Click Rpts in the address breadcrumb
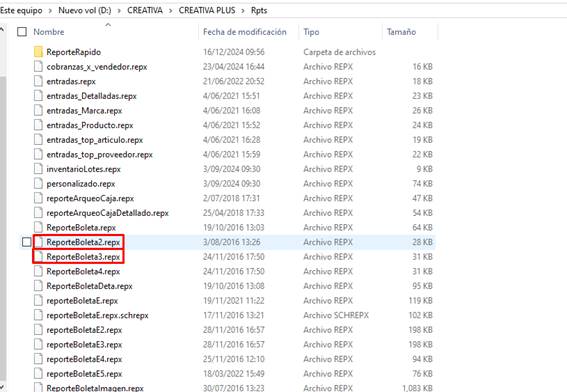567x392 pixels. (x=259, y=10)
